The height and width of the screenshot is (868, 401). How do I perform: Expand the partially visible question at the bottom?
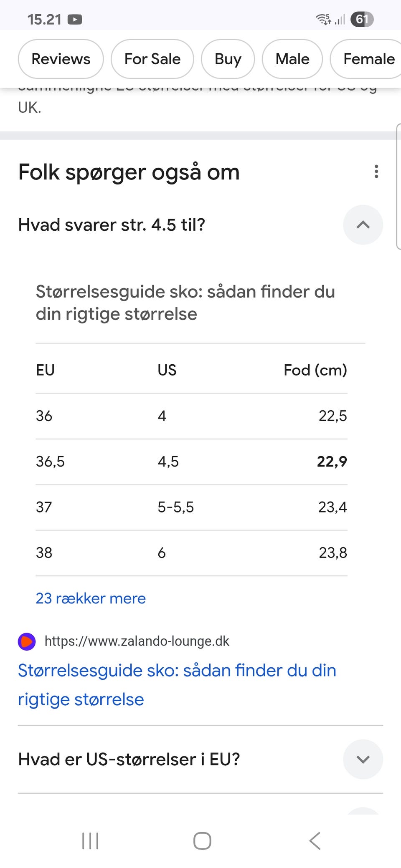[363, 811]
